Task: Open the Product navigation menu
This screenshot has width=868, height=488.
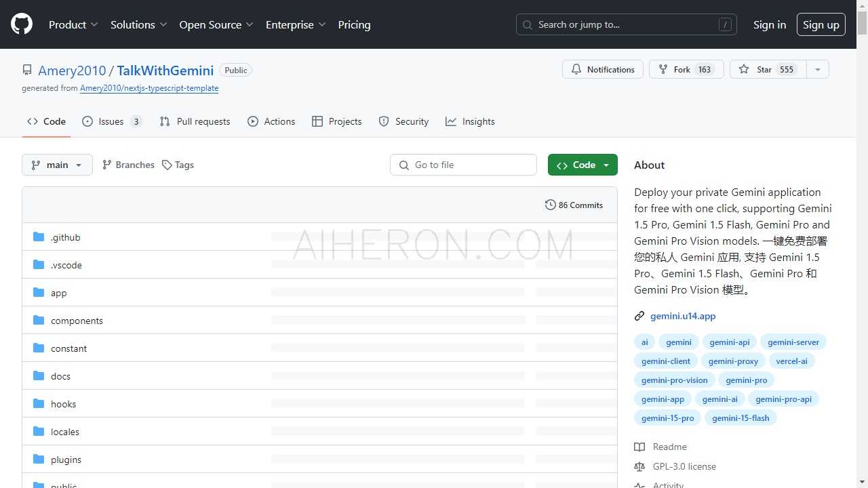Action: (73, 24)
